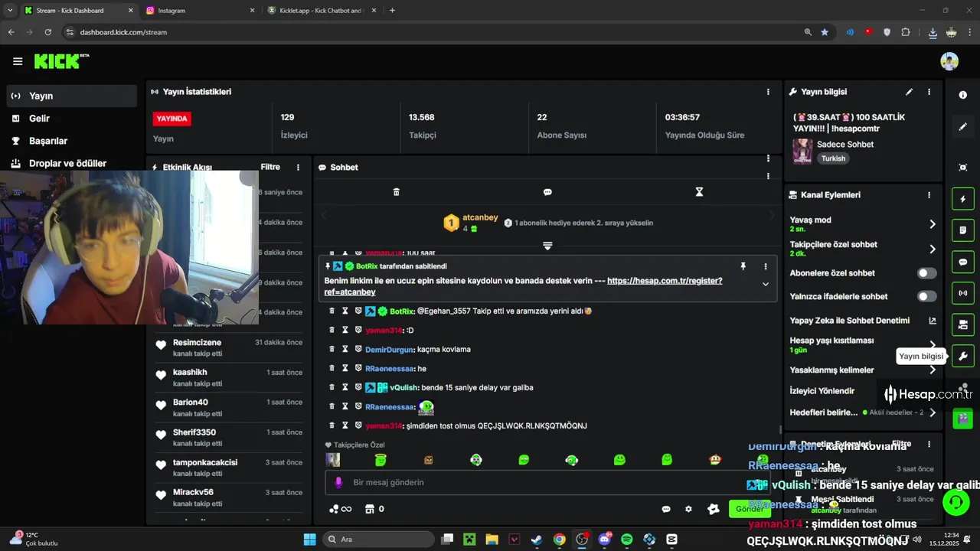980x551 pixels.
Task: Open the user profile avatar menu
Action: click(x=949, y=61)
